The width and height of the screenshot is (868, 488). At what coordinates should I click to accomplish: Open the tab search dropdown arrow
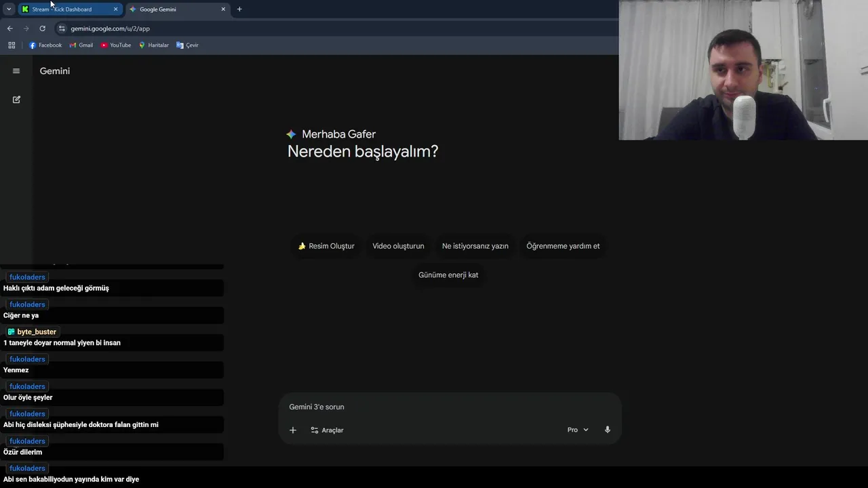pos(9,9)
